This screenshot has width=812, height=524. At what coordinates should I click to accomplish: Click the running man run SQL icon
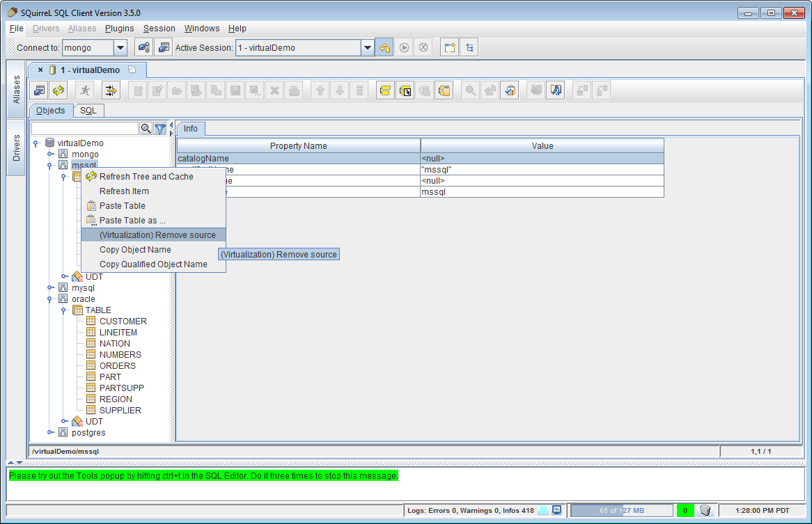tap(85, 90)
